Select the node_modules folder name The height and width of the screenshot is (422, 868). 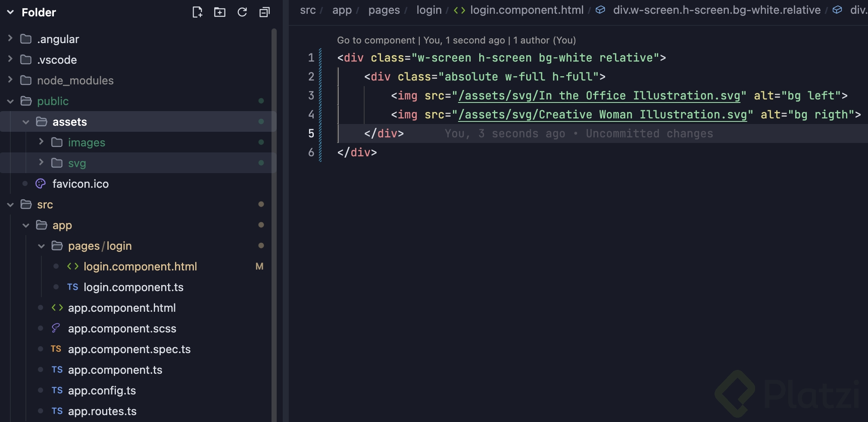[x=75, y=81]
